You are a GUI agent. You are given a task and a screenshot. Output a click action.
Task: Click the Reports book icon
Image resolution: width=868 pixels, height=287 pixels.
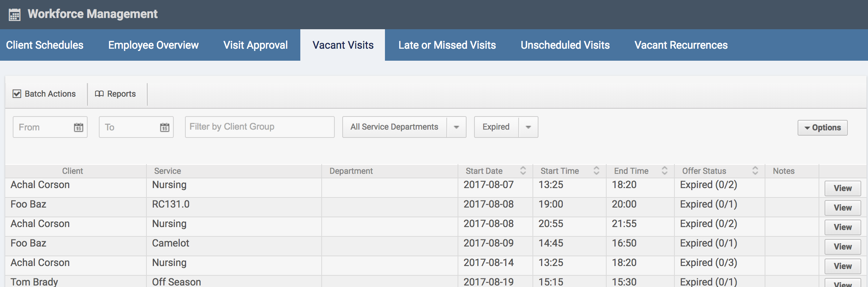(x=99, y=94)
